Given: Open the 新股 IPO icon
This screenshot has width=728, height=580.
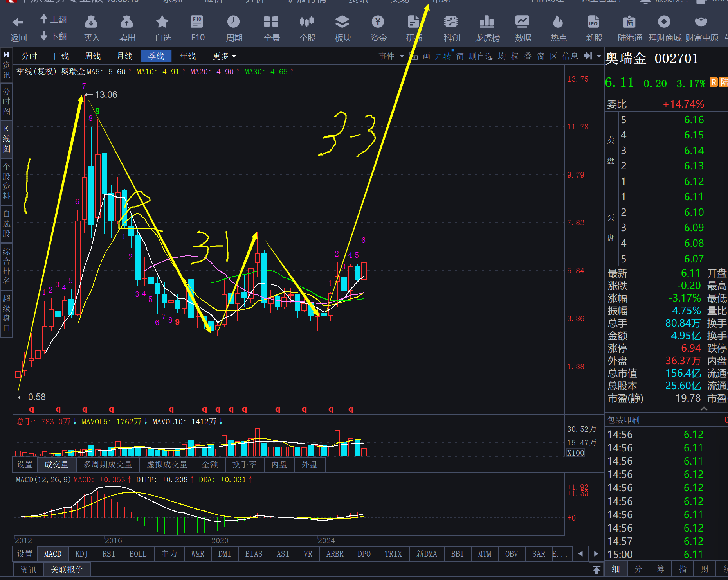Looking at the screenshot, I should pos(594,27).
